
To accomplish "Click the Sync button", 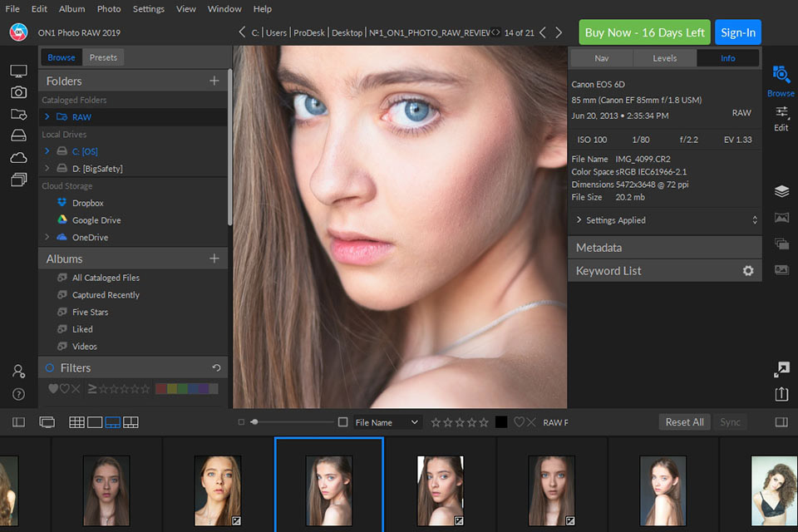I will point(730,422).
